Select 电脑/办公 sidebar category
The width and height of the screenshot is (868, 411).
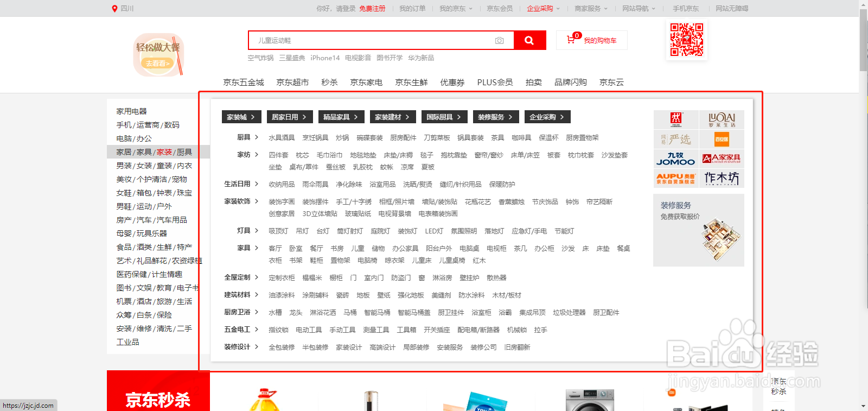[x=134, y=138]
